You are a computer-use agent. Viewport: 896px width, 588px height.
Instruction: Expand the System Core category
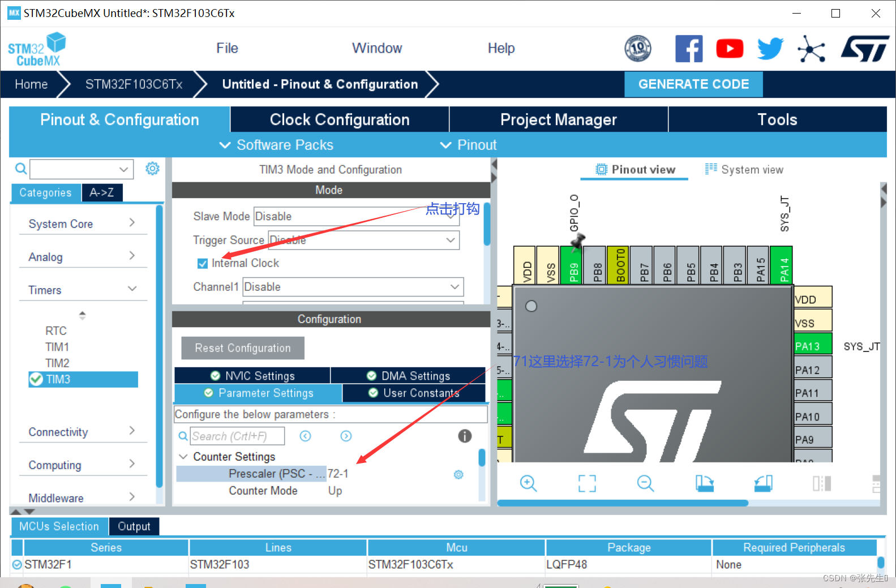[x=83, y=224]
